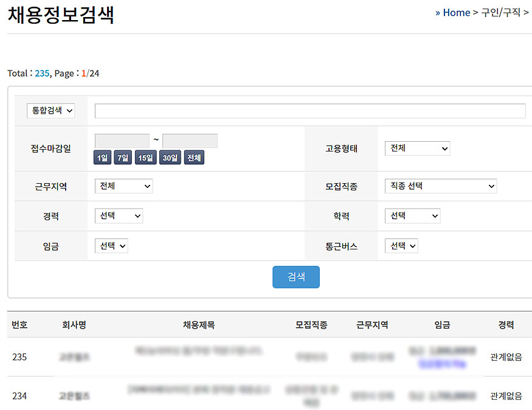This screenshot has height=410, width=532.
Task: Open the 통합검색 search type dropdown
Action: (x=50, y=111)
